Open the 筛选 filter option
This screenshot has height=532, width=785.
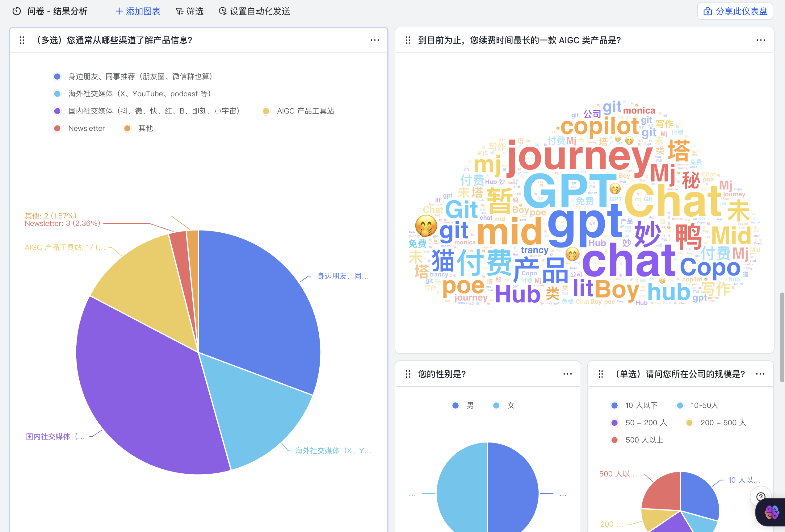pyautogui.click(x=190, y=11)
